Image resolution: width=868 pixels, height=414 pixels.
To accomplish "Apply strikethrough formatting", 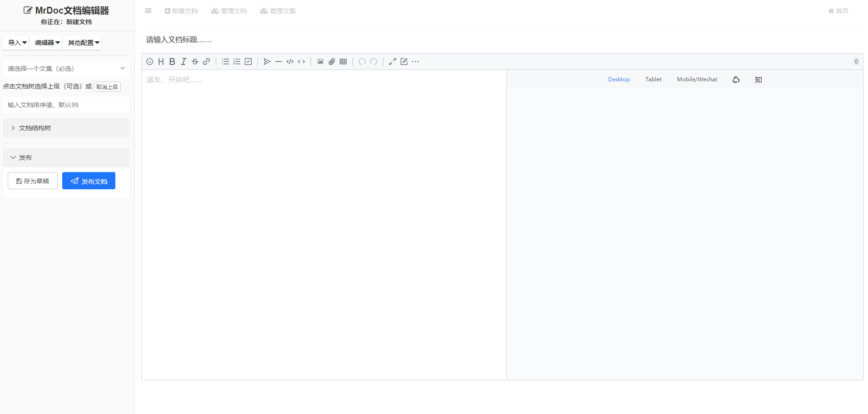I will [x=195, y=62].
